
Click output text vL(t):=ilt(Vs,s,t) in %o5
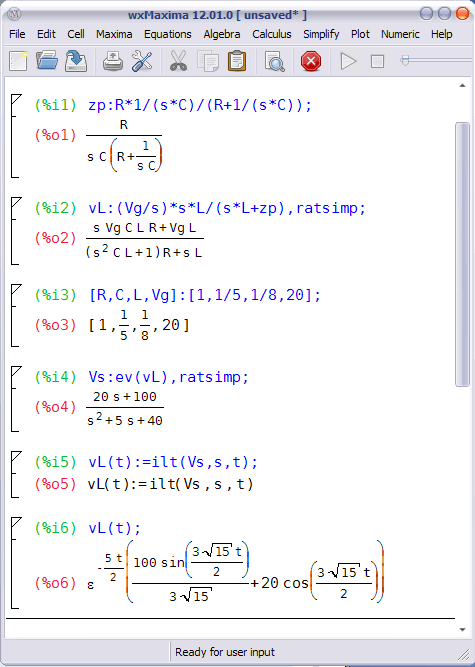pos(170,484)
